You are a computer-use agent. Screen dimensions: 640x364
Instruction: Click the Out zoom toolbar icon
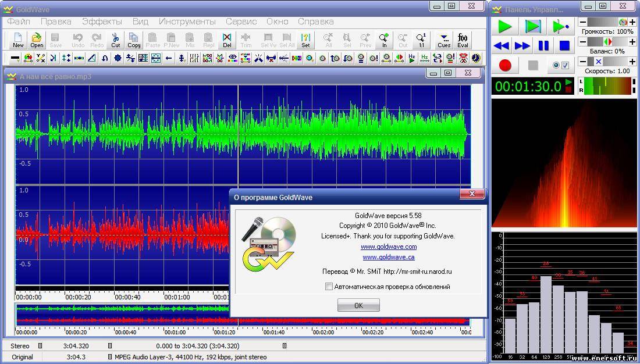click(403, 40)
